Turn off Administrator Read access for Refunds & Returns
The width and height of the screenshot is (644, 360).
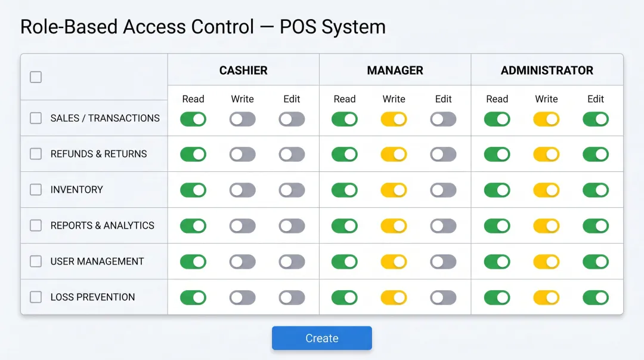coord(497,154)
